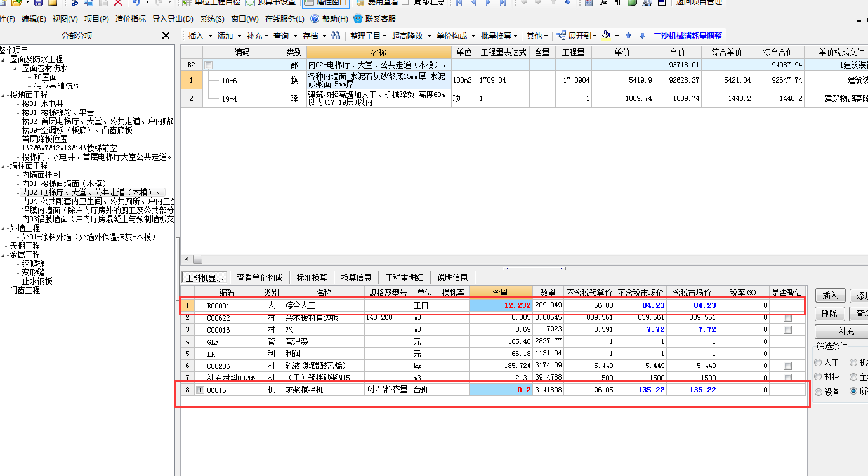Collapse the B2 section row minus box
This screenshot has width=868, height=476.
pyautogui.click(x=207, y=65)
